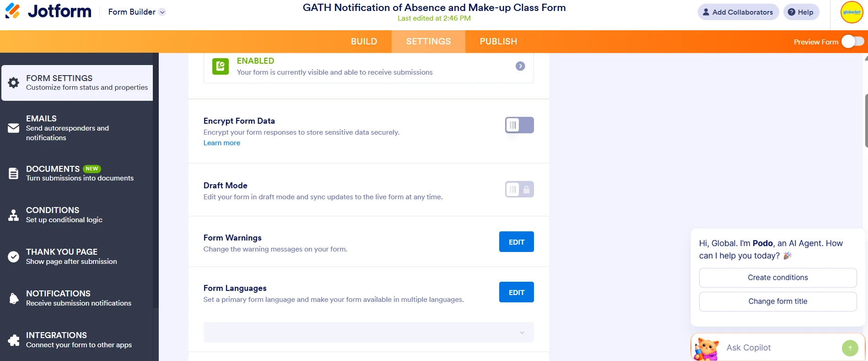Open the Form Languages selection dropdown
This screenshot has height=361, width=868.
tap(368, 332)
